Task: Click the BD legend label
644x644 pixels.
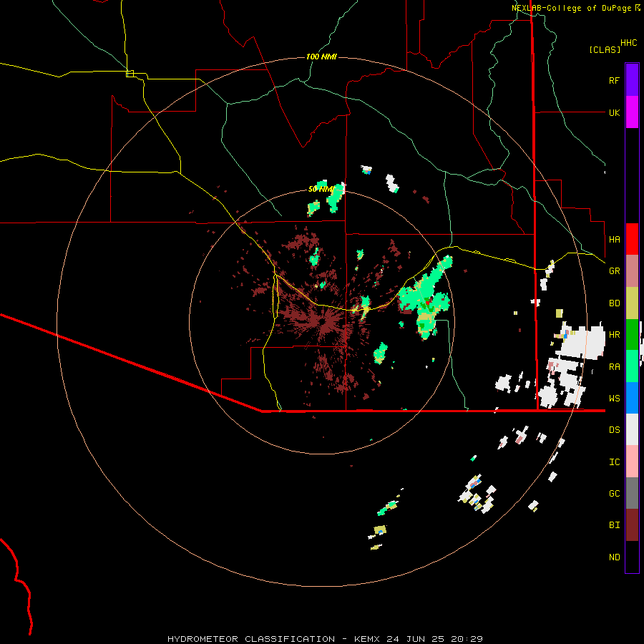Action: pos(614,303)
